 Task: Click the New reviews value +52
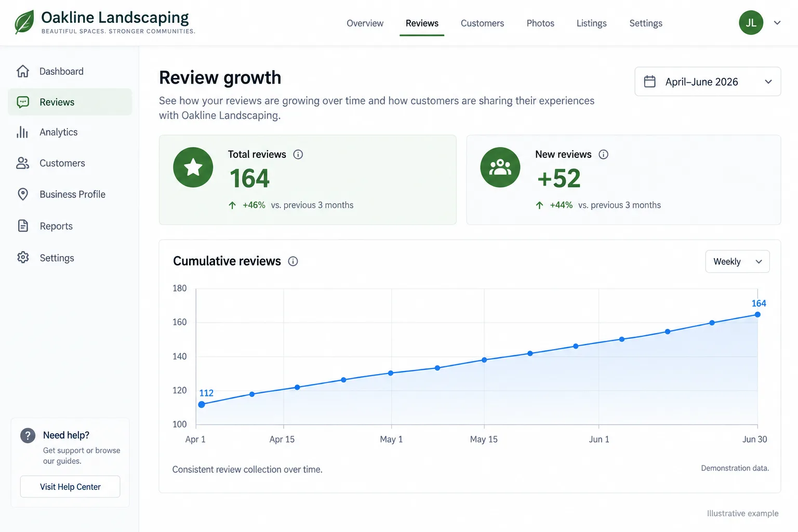coord(559,179)
